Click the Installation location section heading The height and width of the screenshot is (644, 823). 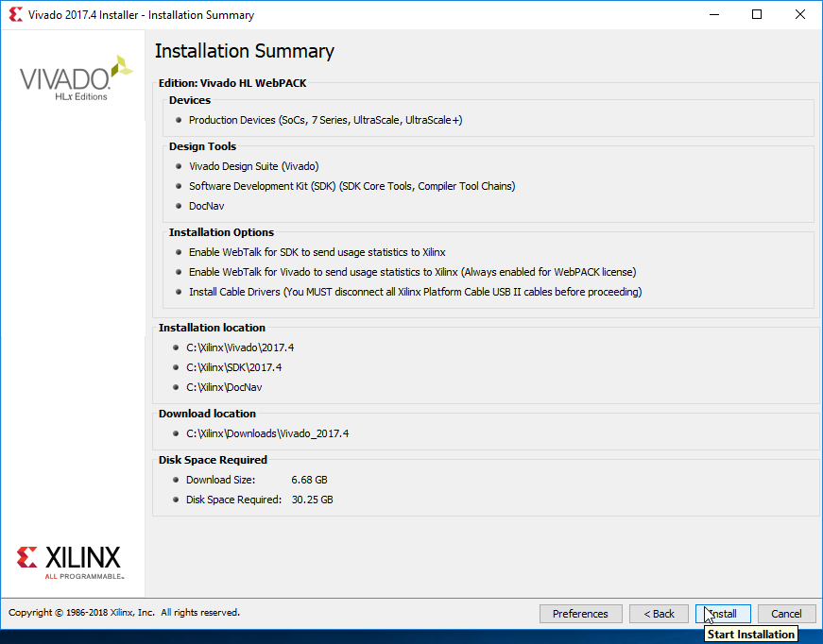coord(212,328)
